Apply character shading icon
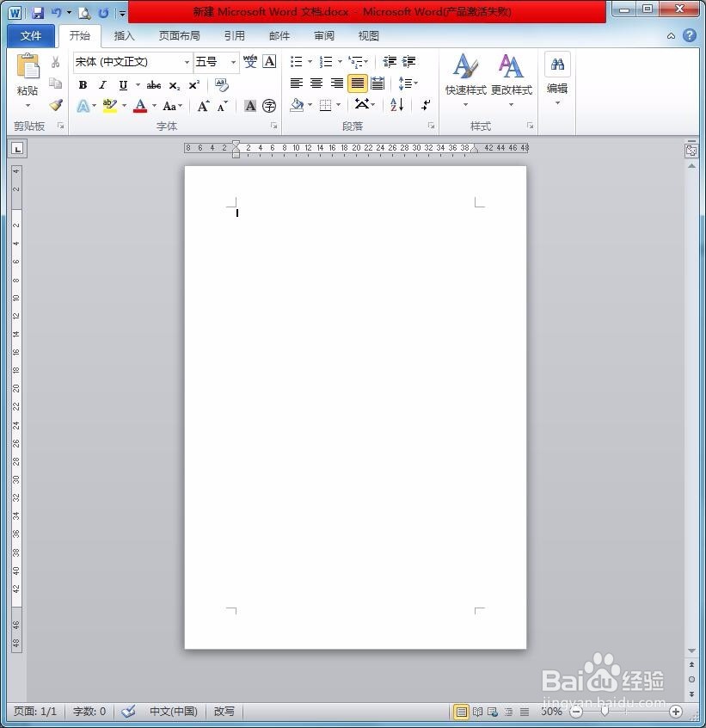Viewport: 706px width, 728px height. (250, 106)
